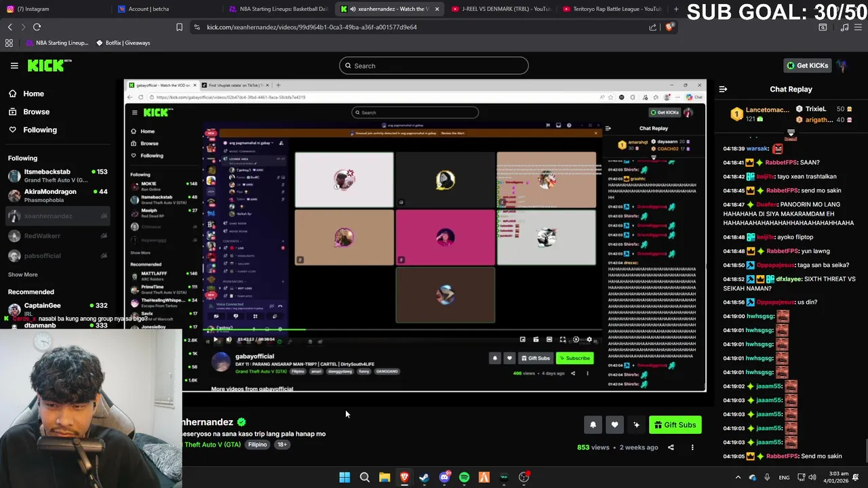This screenshot has width=868, height=488.
Task: Open the Brave sidebar panel icon
Action: [823, 27]
